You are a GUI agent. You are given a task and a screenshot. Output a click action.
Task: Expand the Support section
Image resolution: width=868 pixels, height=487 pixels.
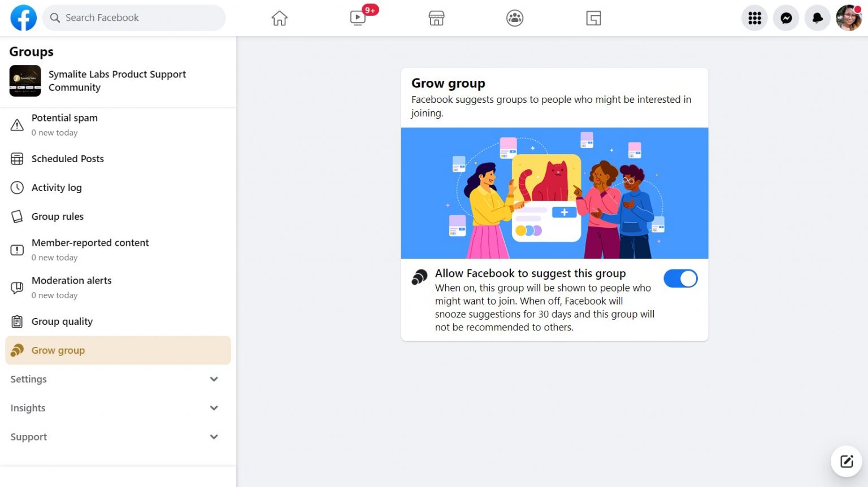pos(116,437)
